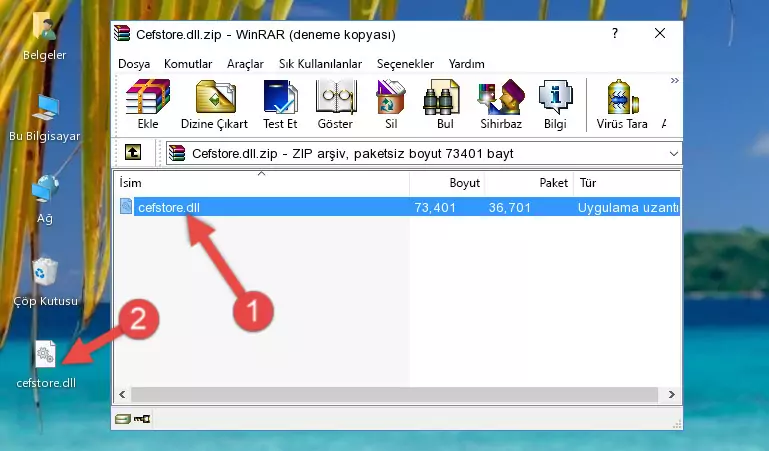This screenshot has width=769, height=451.
Task: Click the 36,701 packed size value
Action: pyautogui.click(x=510, y=207)
